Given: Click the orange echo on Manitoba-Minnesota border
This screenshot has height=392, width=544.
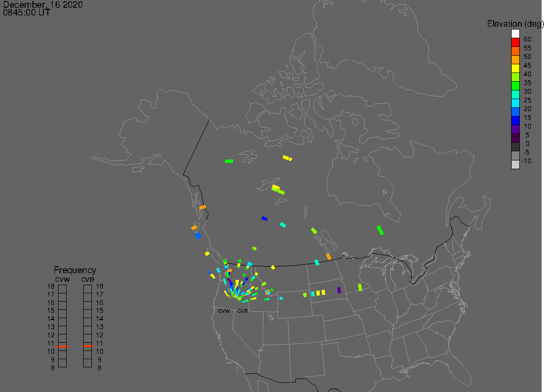Looking at the screenshot, I should coord(328,257).
